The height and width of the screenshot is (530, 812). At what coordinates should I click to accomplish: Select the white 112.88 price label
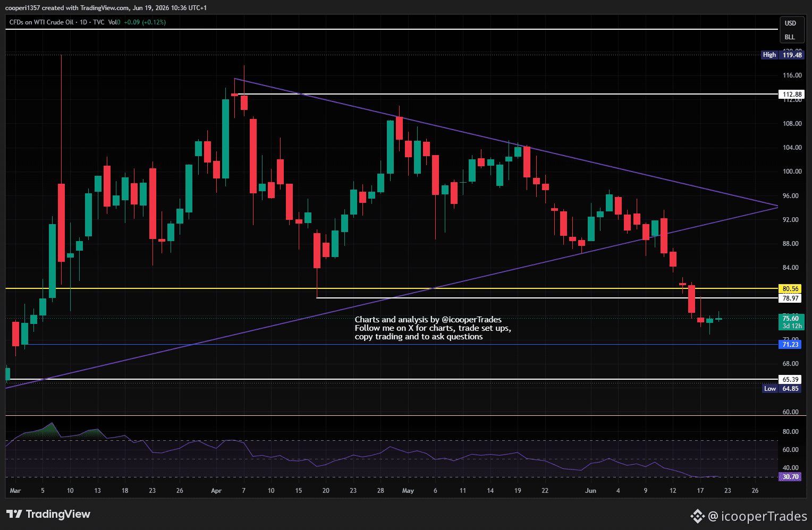tap(791, 95)
